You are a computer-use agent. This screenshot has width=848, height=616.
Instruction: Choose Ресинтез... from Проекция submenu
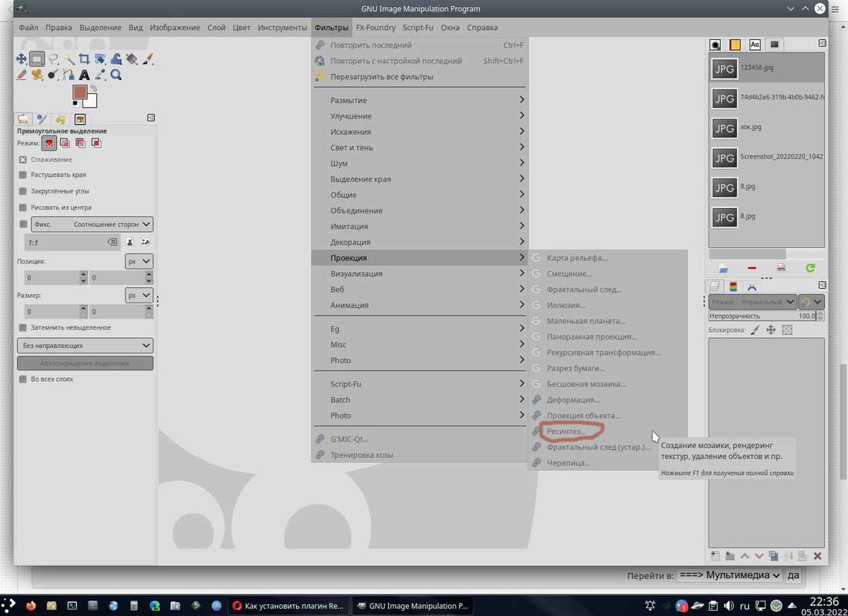(x=608, y=431)
